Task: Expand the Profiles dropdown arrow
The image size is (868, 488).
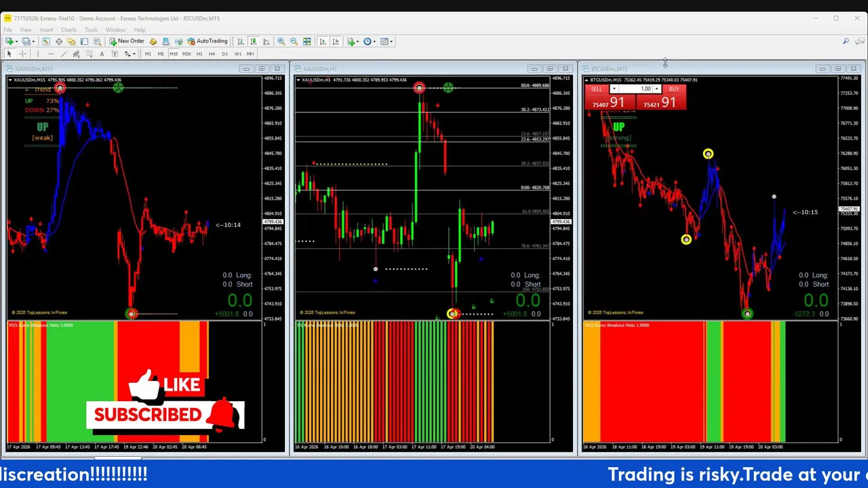Action: [33, 41]
